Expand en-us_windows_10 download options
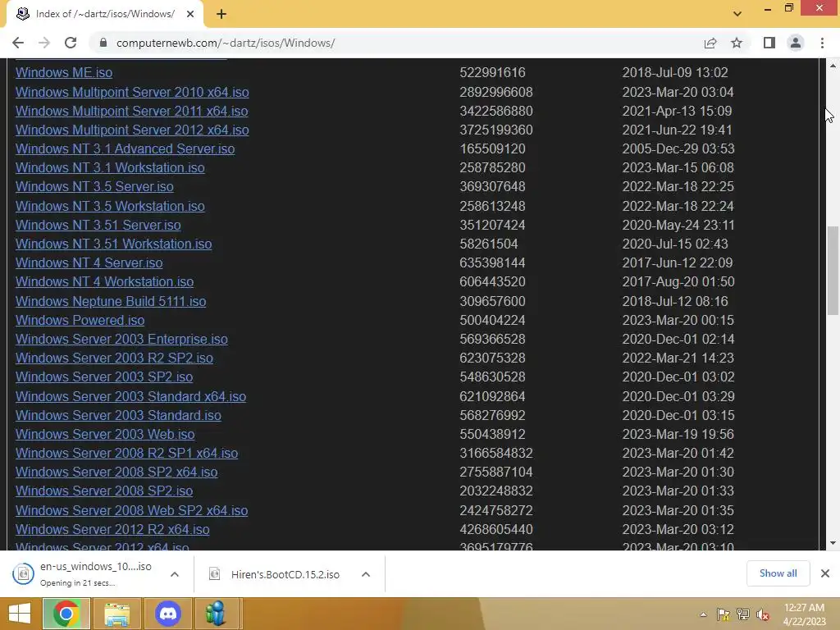840x630 pixels. pos(175,574)
